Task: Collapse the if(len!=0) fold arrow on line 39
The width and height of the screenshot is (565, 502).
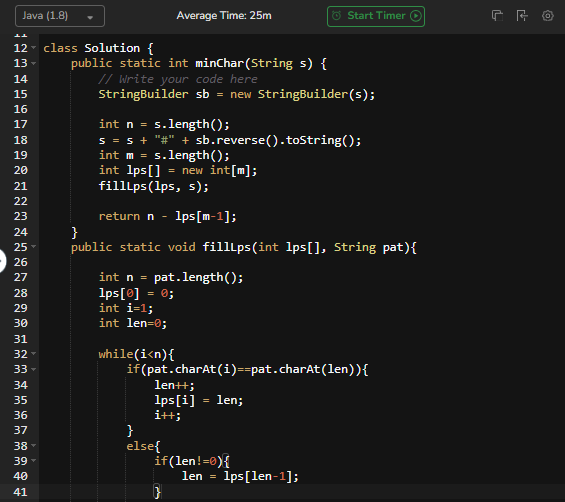Action: [34, 461]
